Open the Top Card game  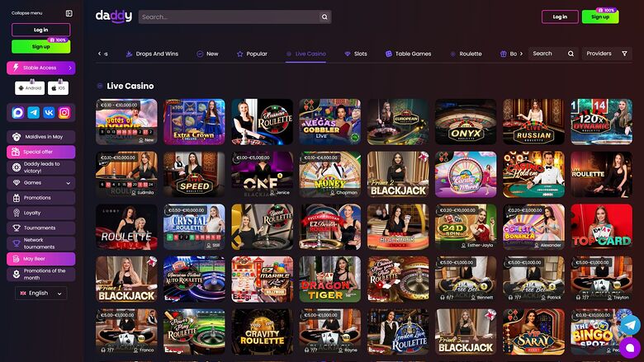click(x=602, y=227)
